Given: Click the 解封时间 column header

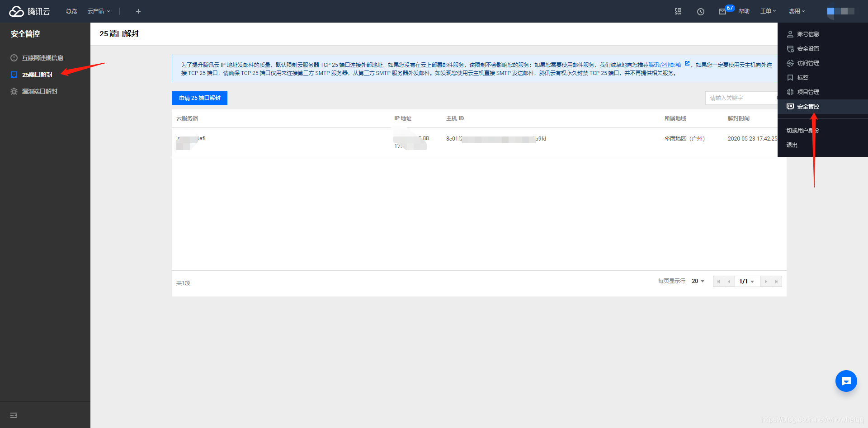Looking at the screenshot, I should pos(739,118).
